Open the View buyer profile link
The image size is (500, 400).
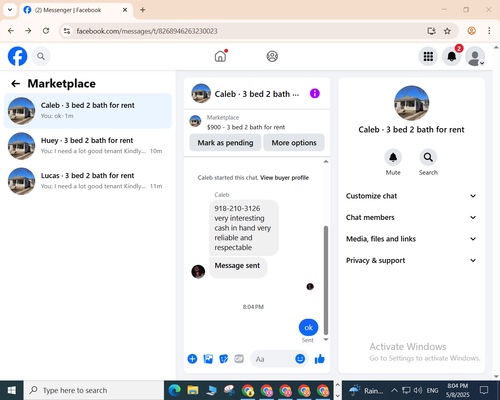[x=284, y=178]
